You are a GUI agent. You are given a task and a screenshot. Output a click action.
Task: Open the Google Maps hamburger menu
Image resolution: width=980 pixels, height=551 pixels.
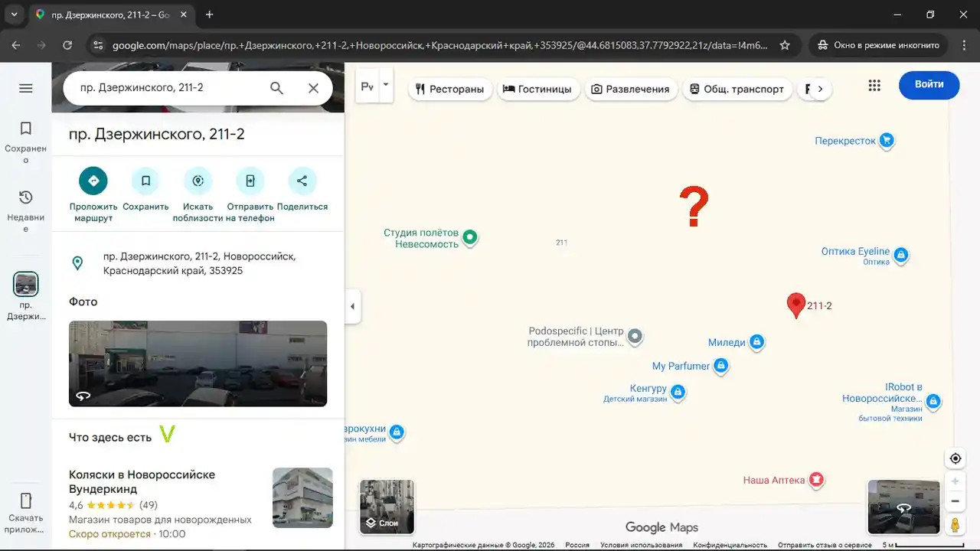[25, 88]
